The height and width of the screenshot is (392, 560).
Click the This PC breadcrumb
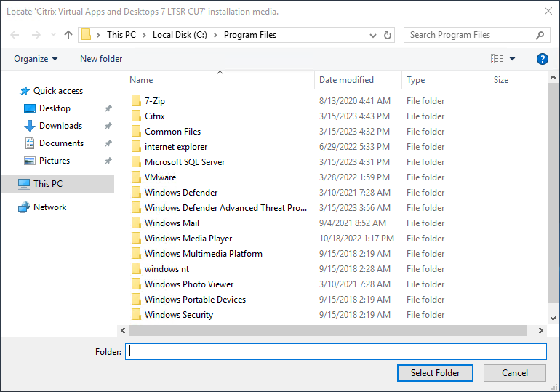[x=121, y=35]
